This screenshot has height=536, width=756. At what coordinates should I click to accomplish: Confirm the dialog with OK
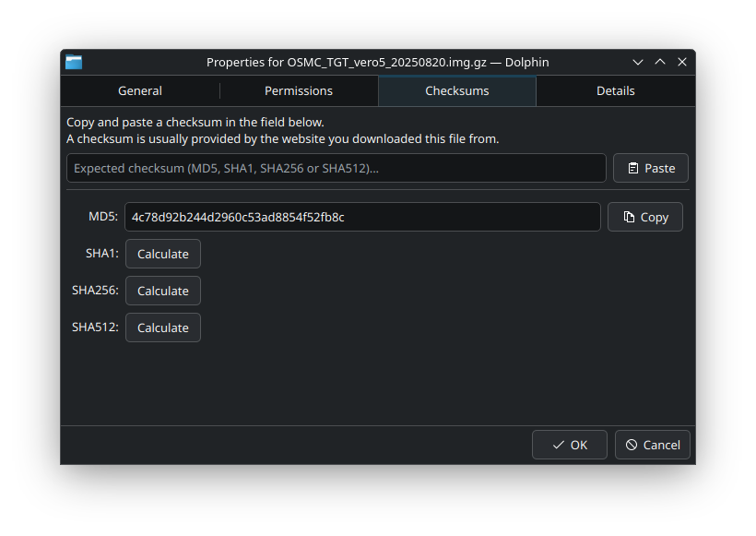tap(569, 445)
